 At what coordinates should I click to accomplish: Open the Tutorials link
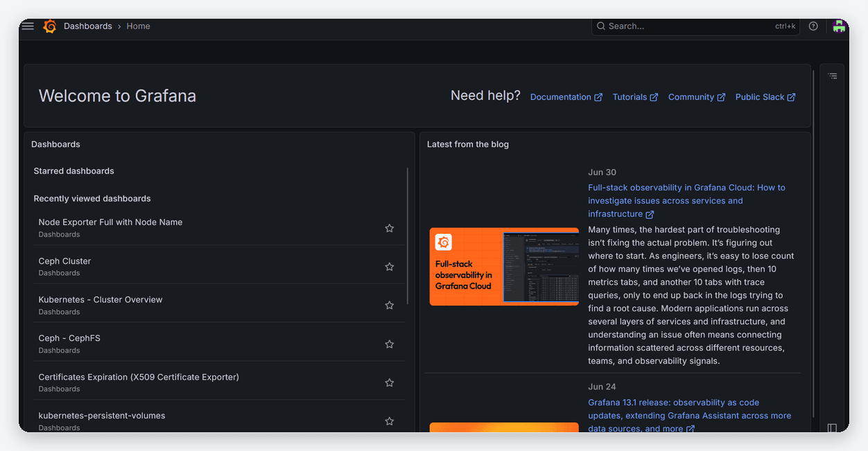click(x=635, y=97)
